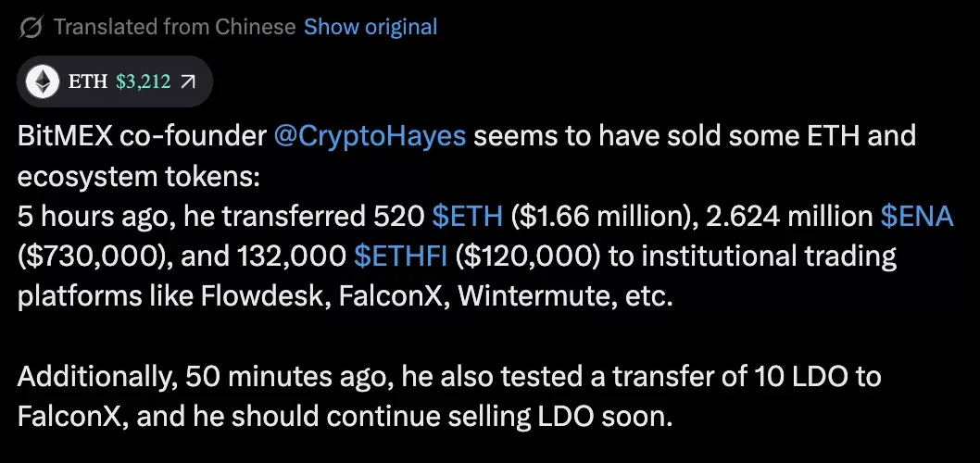Screen dimensions: 980x463
Task: Click the Translated from Chinese label
Action: coord(175,27)
